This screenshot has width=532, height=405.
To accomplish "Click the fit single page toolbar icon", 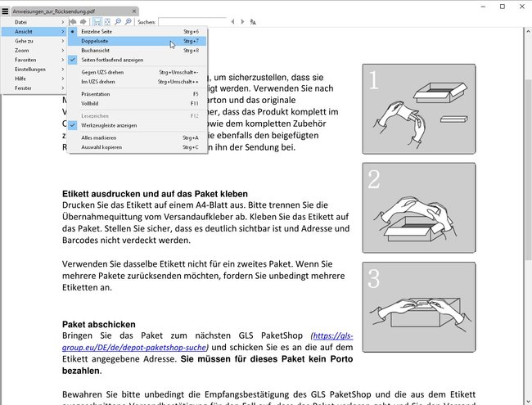I will point(107,22).
